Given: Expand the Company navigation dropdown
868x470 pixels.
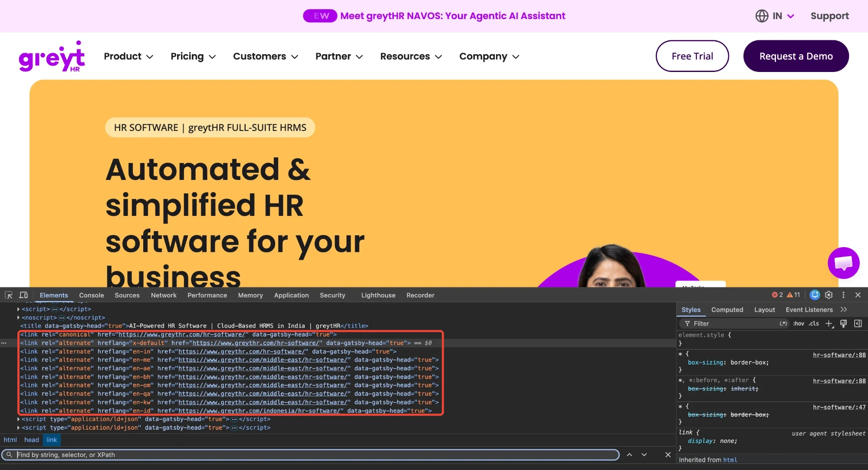Looking at the screenshot, I should click(x=489, y=56).
